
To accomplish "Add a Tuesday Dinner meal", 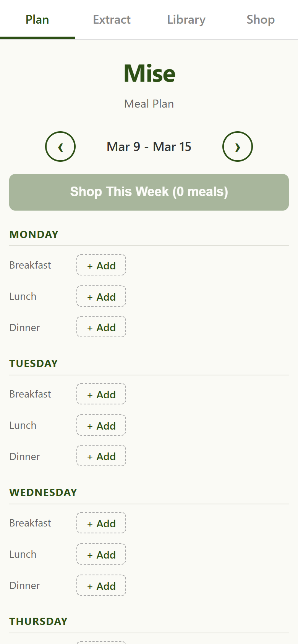I will coord(101,456).
